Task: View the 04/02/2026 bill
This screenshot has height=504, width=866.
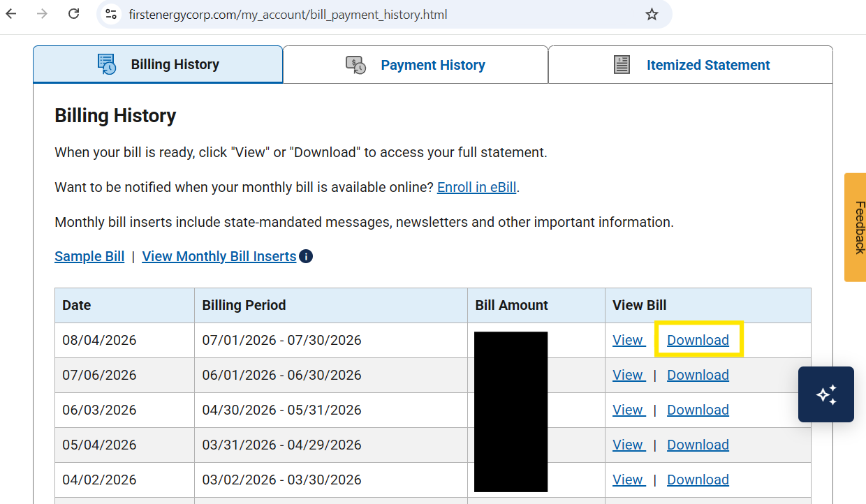Action: [x=628, y=480]
